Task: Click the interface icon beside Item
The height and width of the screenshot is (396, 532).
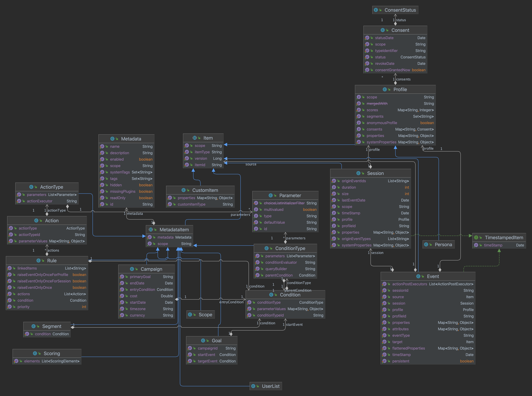Action: (194, 138)
